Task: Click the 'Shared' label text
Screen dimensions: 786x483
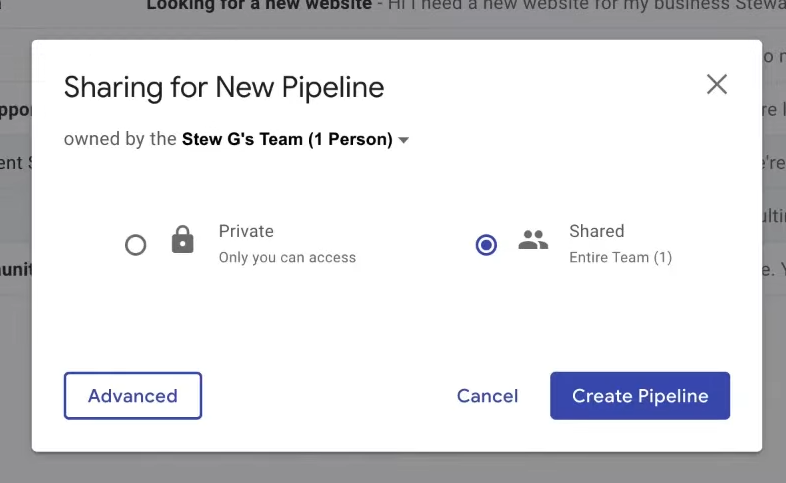Action: tap(597, 231)
